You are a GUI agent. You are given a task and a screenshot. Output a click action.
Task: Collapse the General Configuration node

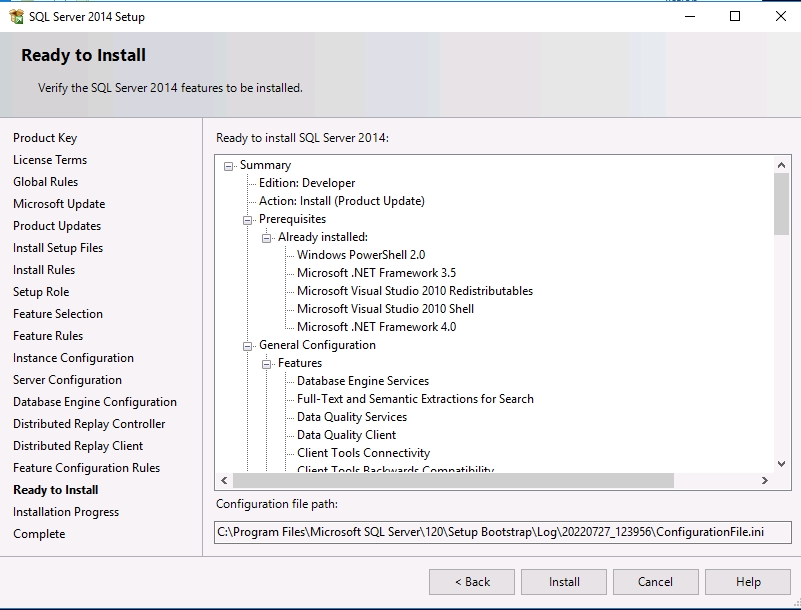click(x=247, y=346)
